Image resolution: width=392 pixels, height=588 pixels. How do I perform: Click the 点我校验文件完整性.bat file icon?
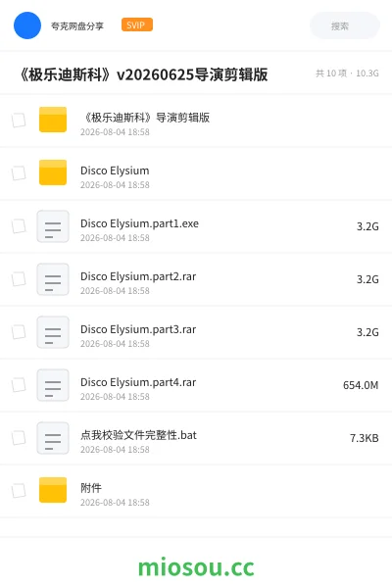point(53,438)
